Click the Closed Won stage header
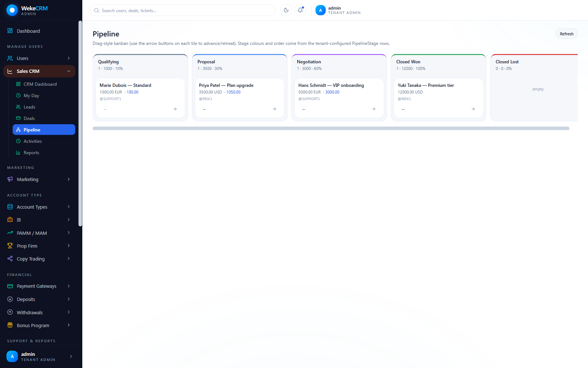588x368 pixels. tap(438, 65)
